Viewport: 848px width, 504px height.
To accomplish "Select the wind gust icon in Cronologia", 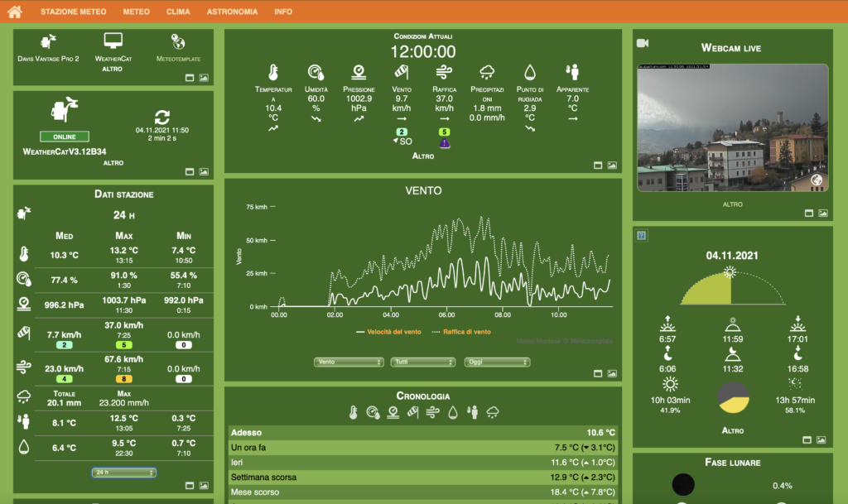I will coord(431,412).
